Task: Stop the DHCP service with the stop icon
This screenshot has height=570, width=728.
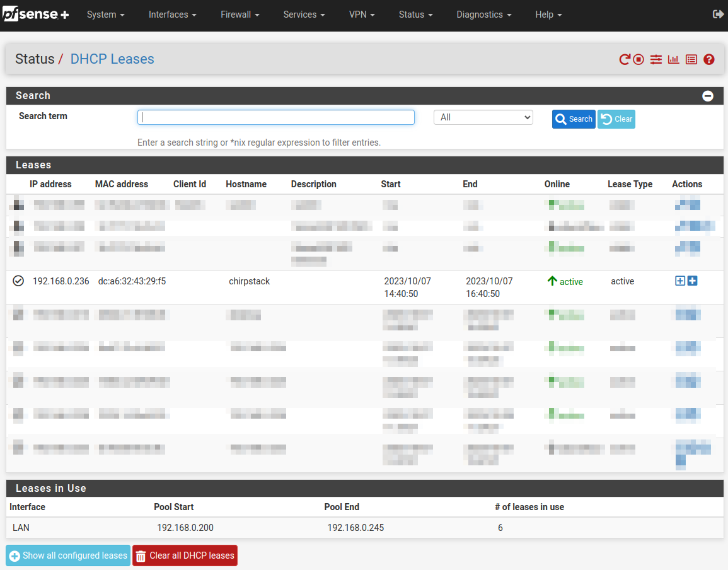Action: tap(638, 59)
